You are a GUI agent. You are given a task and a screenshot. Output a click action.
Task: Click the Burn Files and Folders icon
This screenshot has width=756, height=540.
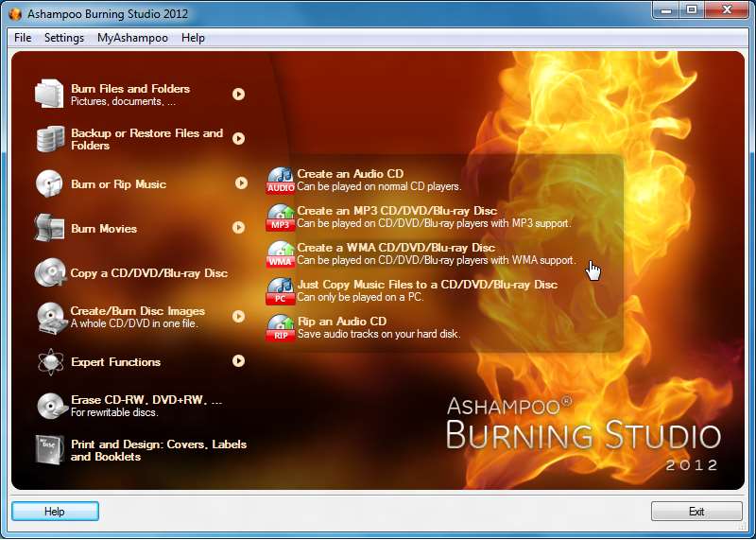point(49,94)
